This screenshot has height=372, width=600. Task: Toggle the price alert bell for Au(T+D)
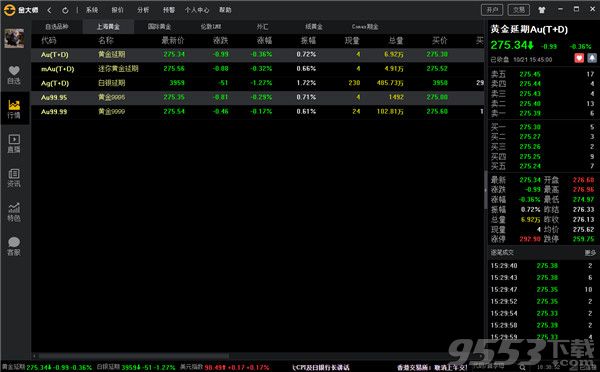[592, 58]
